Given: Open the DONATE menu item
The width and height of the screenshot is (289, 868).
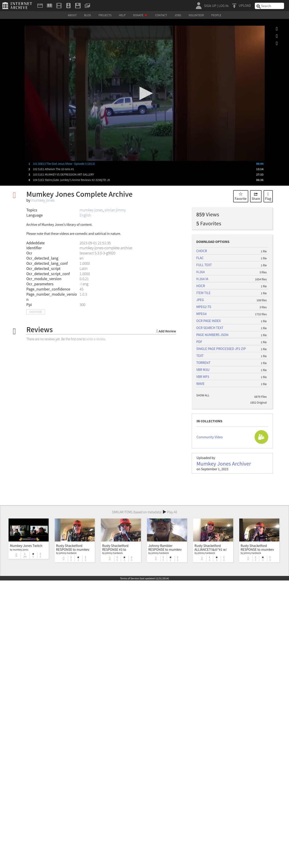Looking at the screenshot, I should pyautogui.click(x=140, y=15).
